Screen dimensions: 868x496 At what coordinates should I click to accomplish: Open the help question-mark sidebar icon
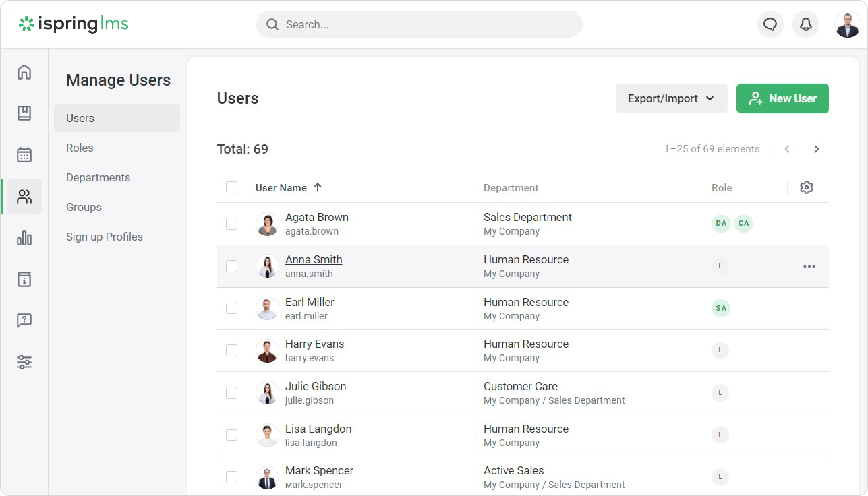24,320
